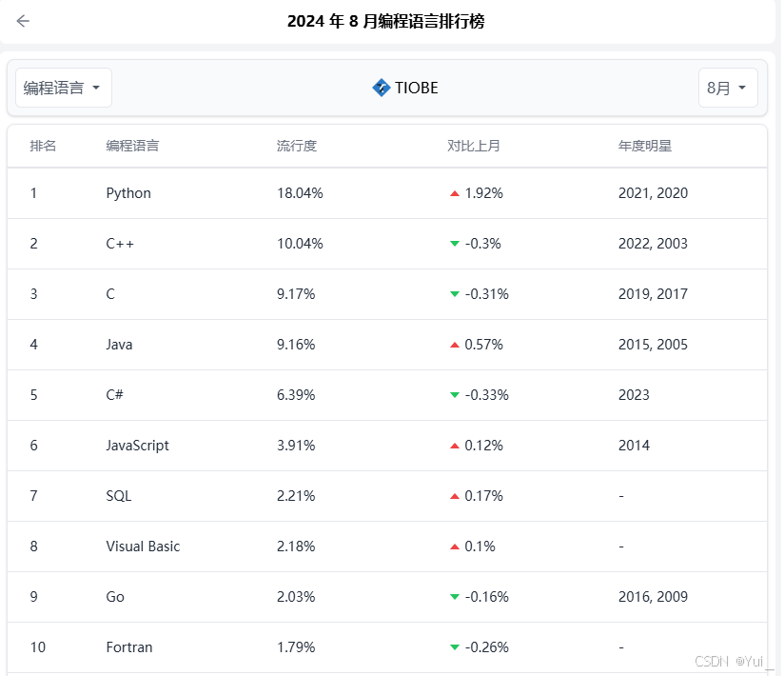This screenshot has height=676, width=784.
Task: Click the green down arrow in C# row
Action: (x=455, y=395)
